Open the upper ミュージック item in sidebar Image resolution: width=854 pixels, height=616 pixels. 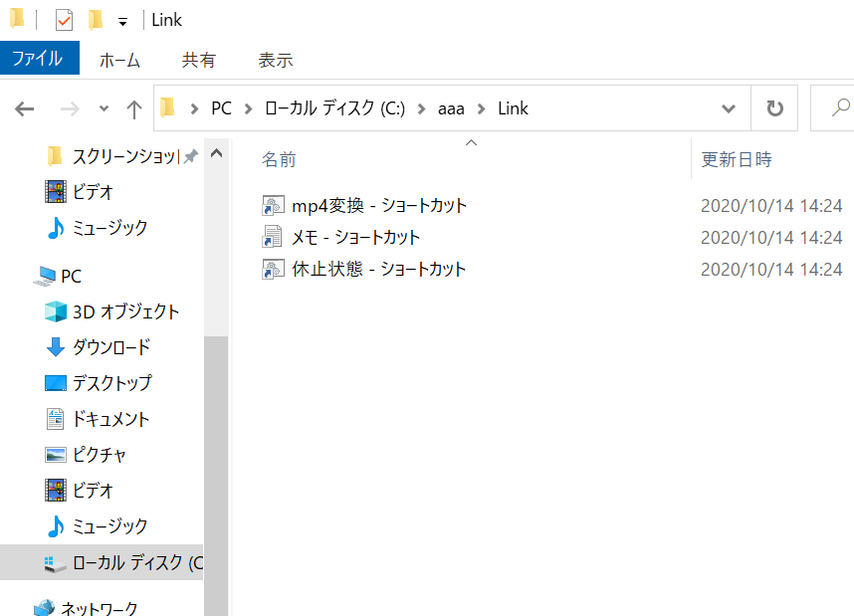pyautogui.click(x=110, y=228)
